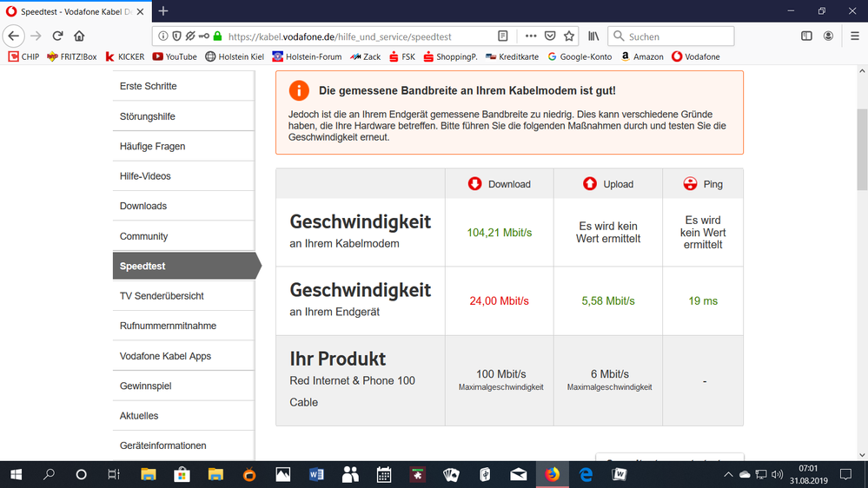Image resolution: width=868 pixels, height=488 pixels.
Task: Open Microsoft Edge from the taskbar
Action: tap(586, 475)
